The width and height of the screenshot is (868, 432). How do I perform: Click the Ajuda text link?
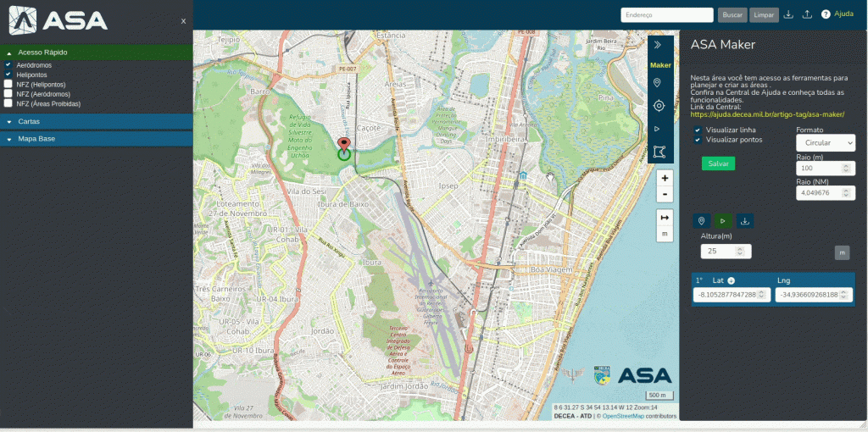click(x=843, y=14)
